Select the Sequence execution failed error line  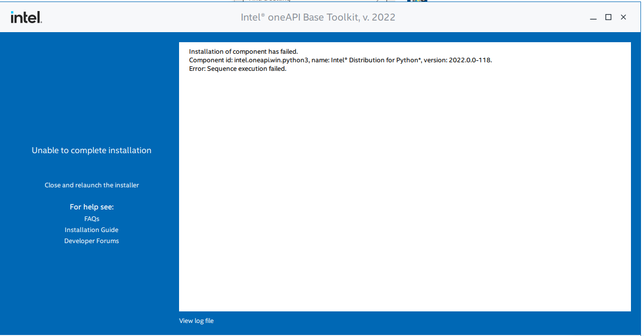(x=236, y=68)
